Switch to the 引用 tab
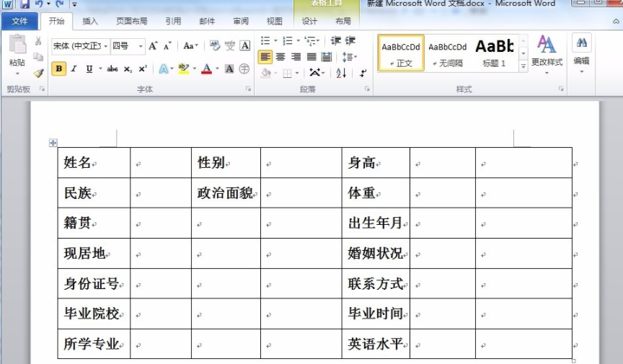 [173, 21]
